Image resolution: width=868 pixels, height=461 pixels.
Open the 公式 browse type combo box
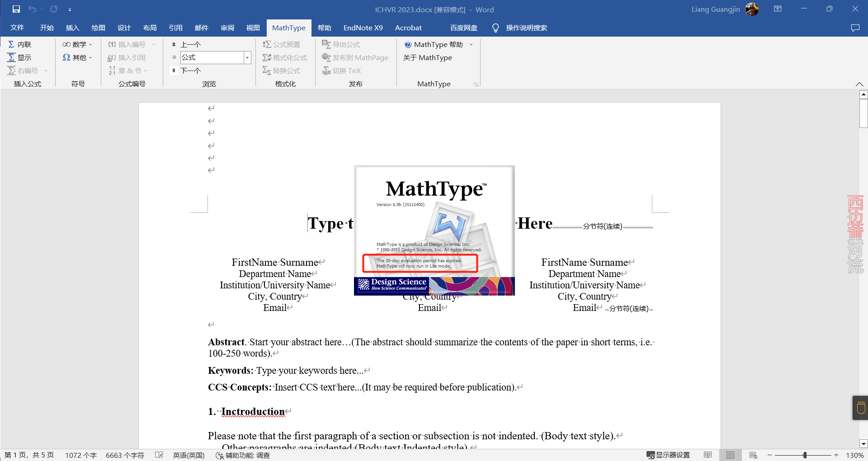point(247,57)
